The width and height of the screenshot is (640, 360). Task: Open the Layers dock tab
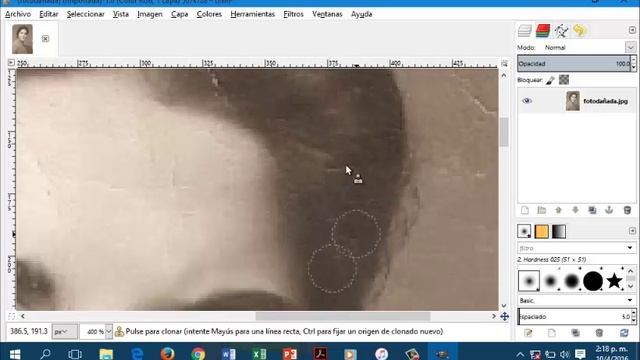[524, 31]
